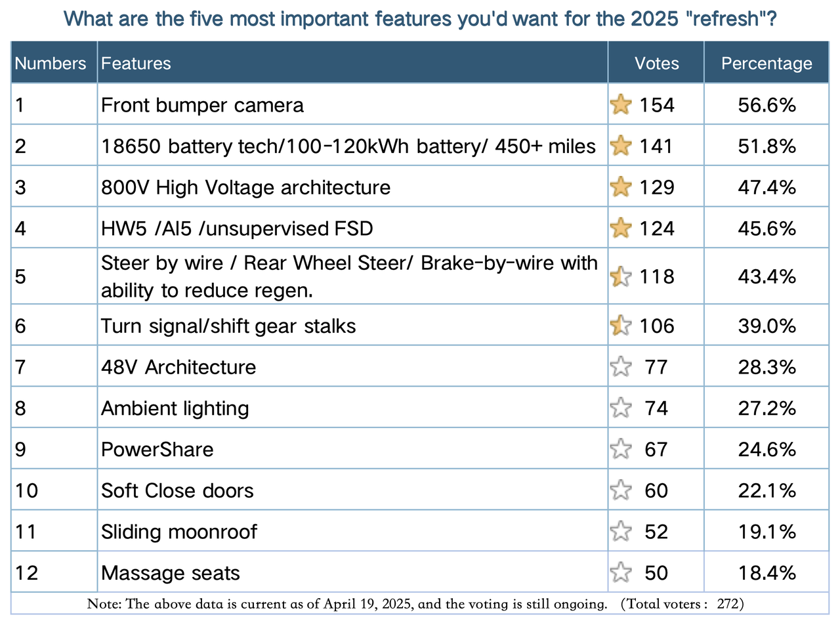Click the Votes column header

click(656, 63)
